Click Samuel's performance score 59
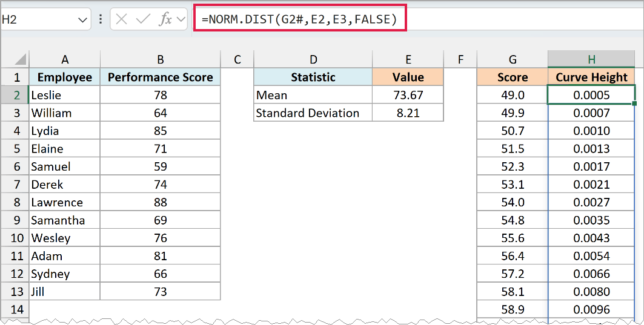The width and height of the screenshot is (644, 325). pos(160,166)
